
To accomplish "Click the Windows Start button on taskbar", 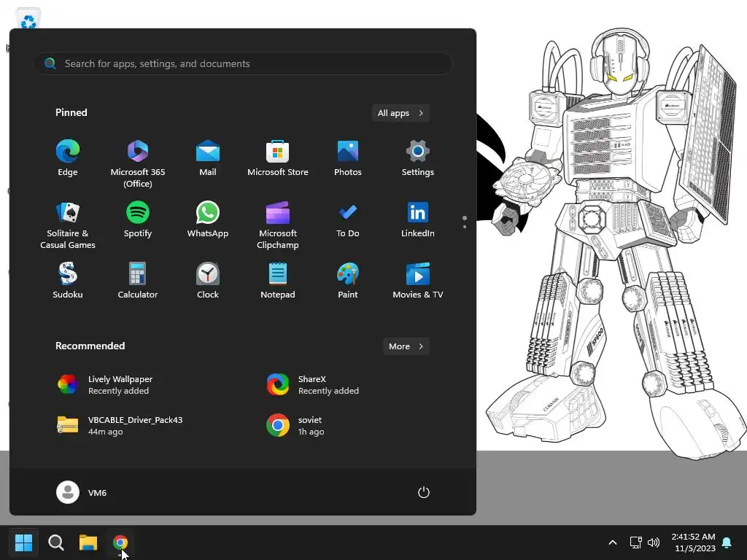I will 23,542.
